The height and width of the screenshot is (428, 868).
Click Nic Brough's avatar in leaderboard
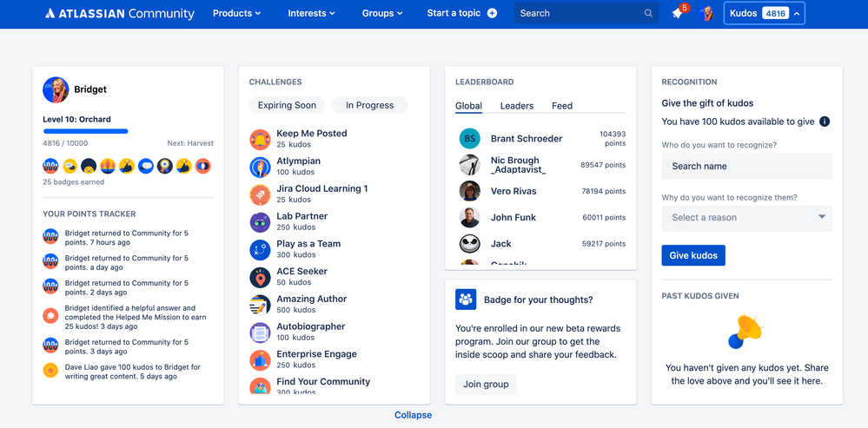469,165
